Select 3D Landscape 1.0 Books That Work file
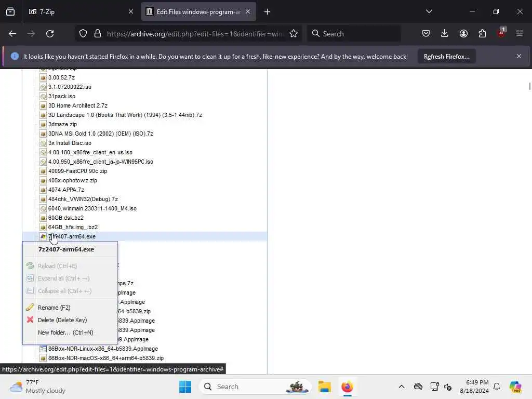The image size is (532, 399). tap(125, 115)
